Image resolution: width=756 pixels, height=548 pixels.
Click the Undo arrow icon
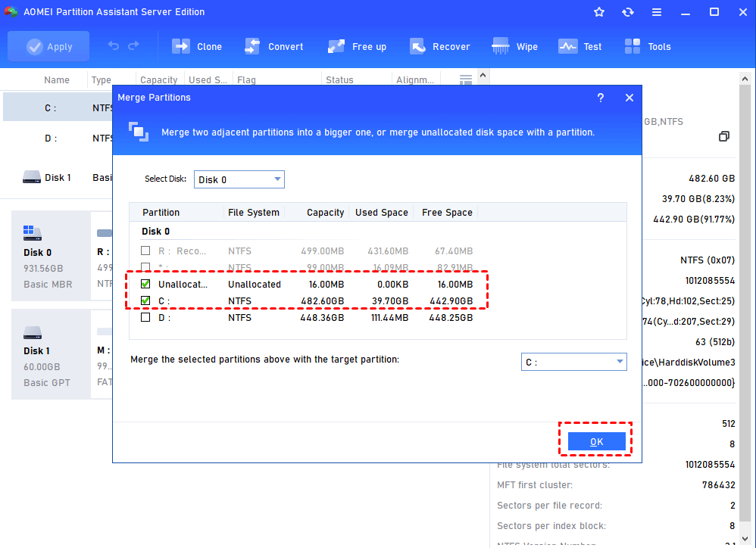(114, 45)
